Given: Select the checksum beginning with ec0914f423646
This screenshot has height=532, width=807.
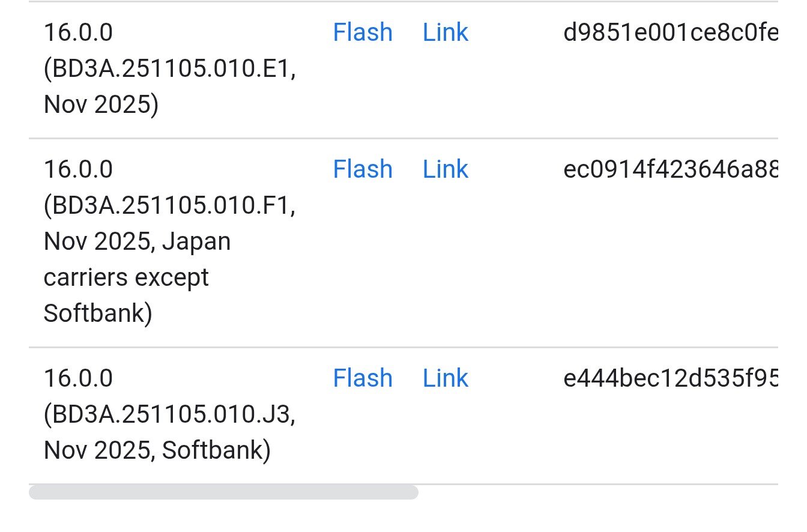Looking at the screenshot, I should (670, 169).
